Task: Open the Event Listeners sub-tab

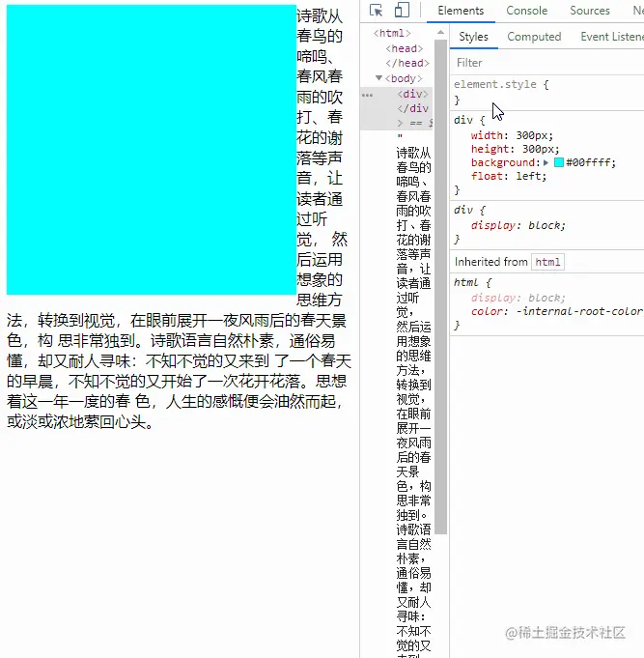Action: (x=612, y=37)
